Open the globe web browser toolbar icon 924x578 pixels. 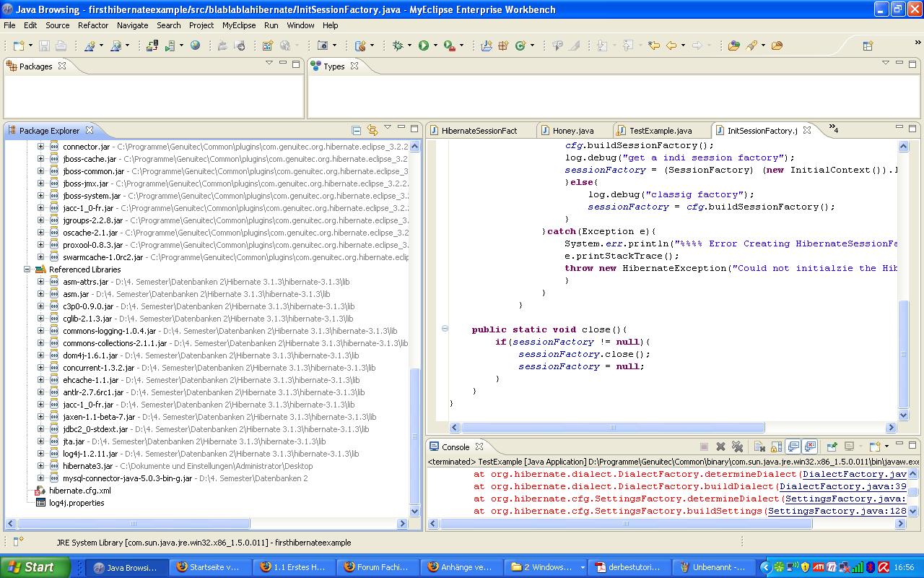[x=196, y=46]
